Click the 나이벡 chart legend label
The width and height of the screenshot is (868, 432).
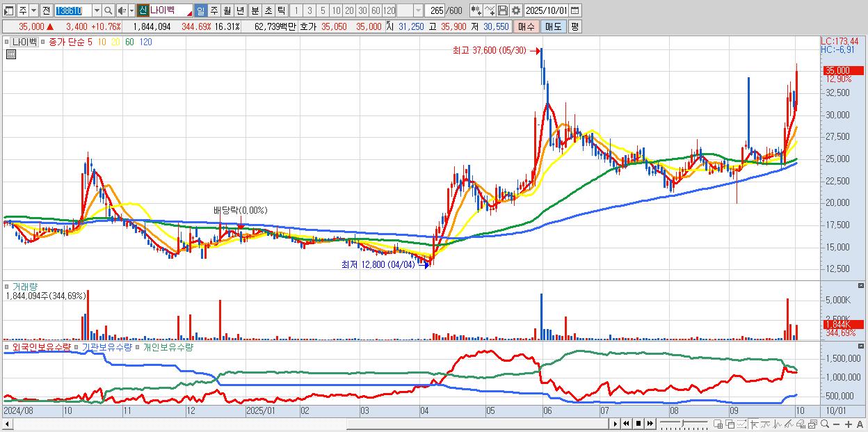[x=24, y=42]
